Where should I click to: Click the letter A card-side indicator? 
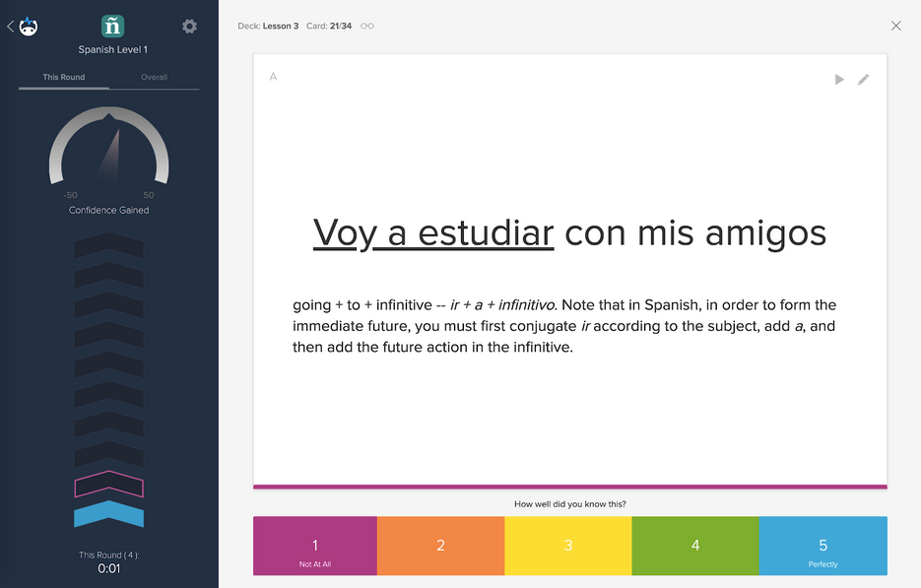pyautogui.click(x=273, y=76)
